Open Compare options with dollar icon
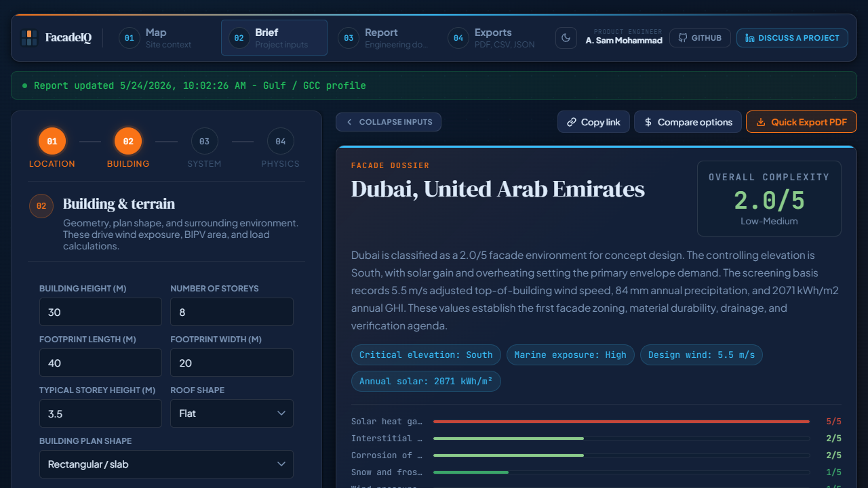 coord(688,122)
